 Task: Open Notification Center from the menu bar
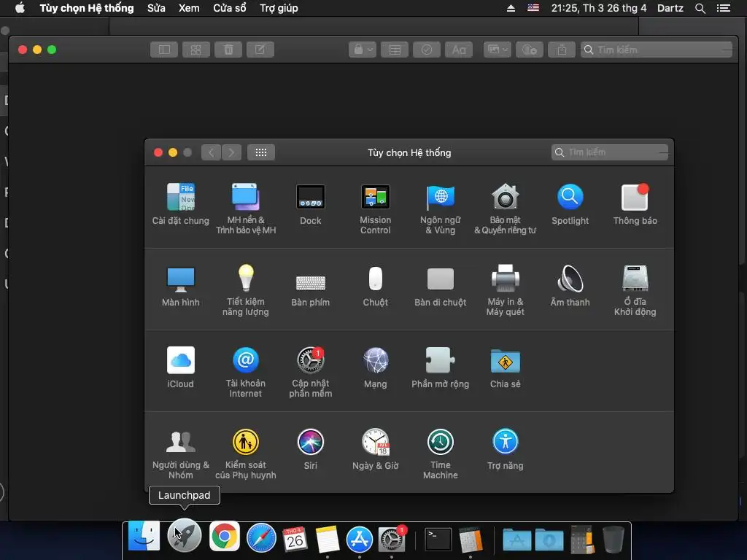724,8
